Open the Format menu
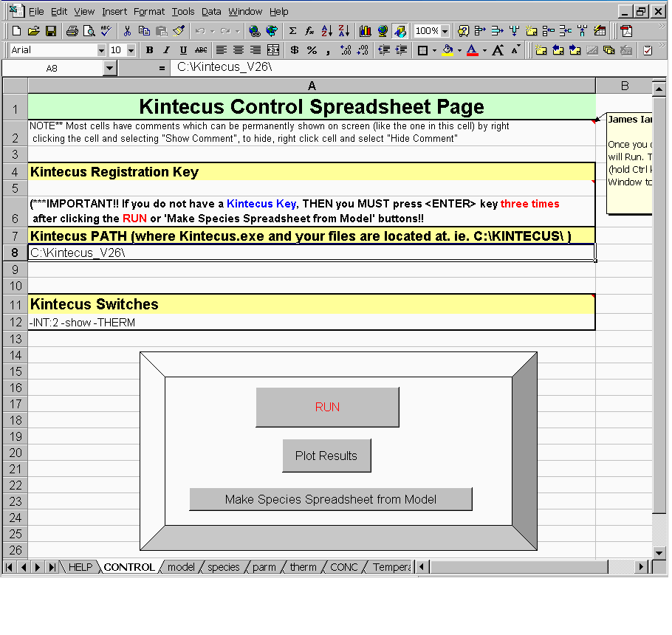Image resolution: width=672 pixels, height=635 pixels. 149,12
